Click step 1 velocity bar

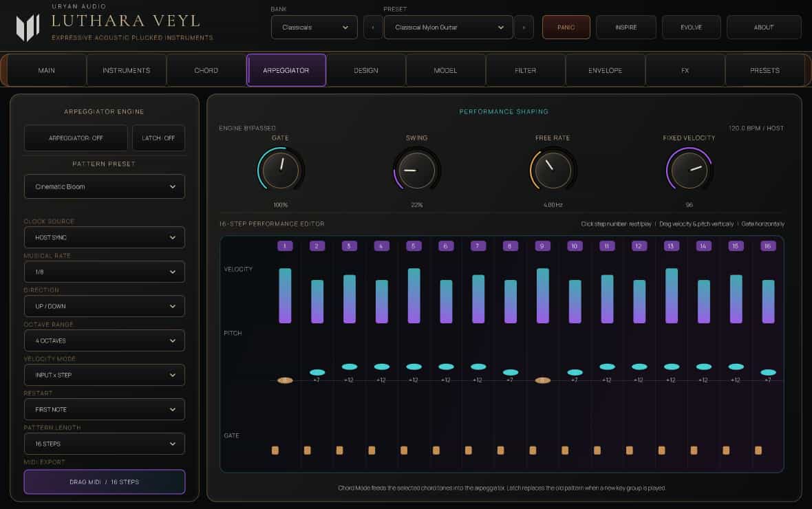[285, 296]
